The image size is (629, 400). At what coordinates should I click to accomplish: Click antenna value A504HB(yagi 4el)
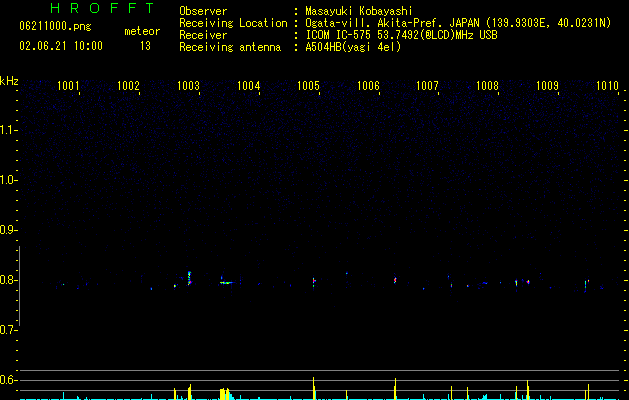[353, 47]
